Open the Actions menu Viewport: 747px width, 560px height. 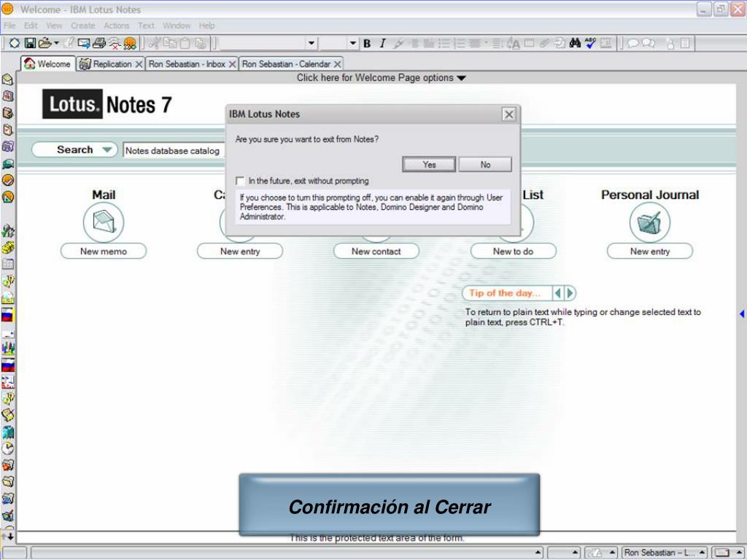tap(116, 26)
